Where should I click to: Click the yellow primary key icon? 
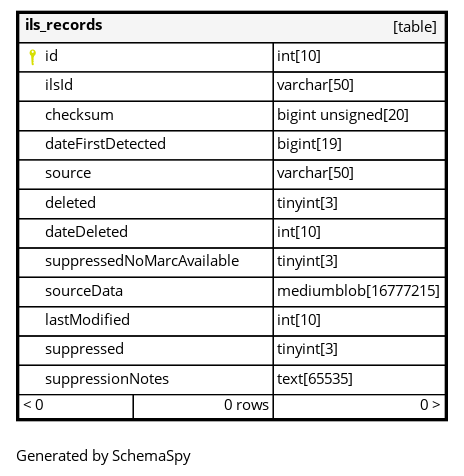pyautogui.click(x=32, y=57)
